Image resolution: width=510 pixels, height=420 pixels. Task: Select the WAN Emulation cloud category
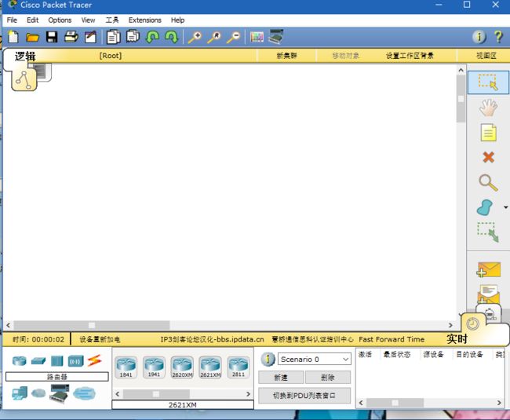coord(38,393)
